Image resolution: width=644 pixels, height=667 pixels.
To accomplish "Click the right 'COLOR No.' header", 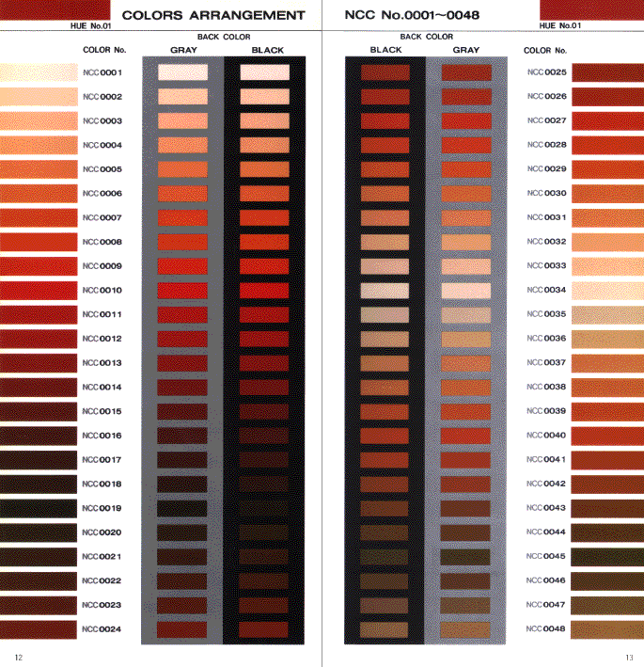I will coord(545,51).
